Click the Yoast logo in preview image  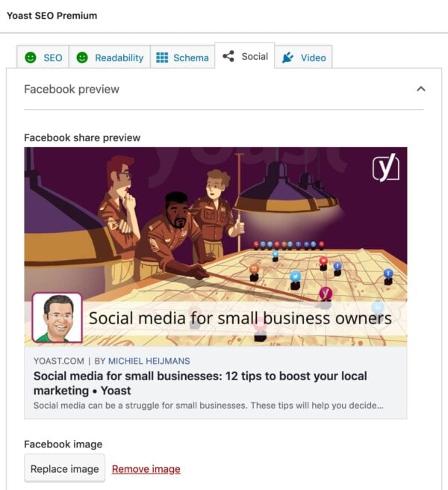tap(385, 168)
